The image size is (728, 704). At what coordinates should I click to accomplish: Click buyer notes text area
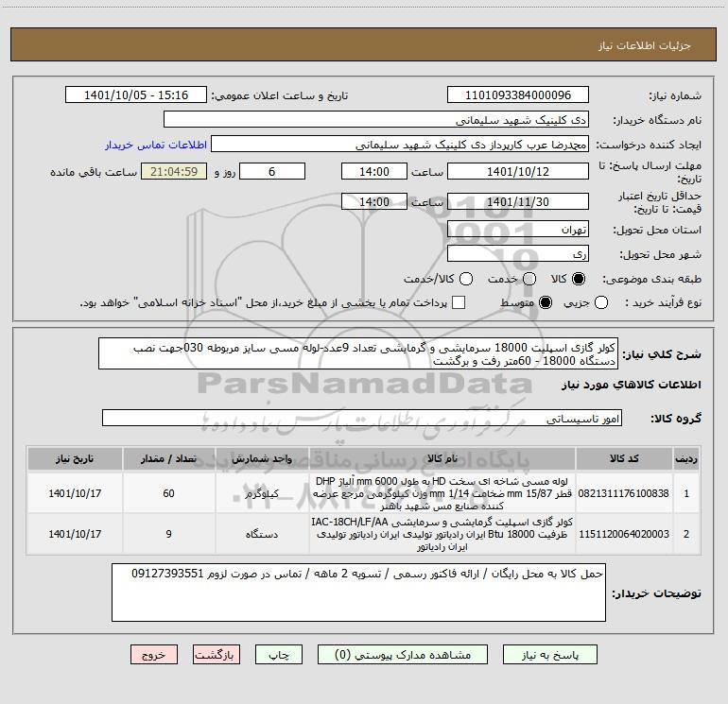click(x=358, y=592)
